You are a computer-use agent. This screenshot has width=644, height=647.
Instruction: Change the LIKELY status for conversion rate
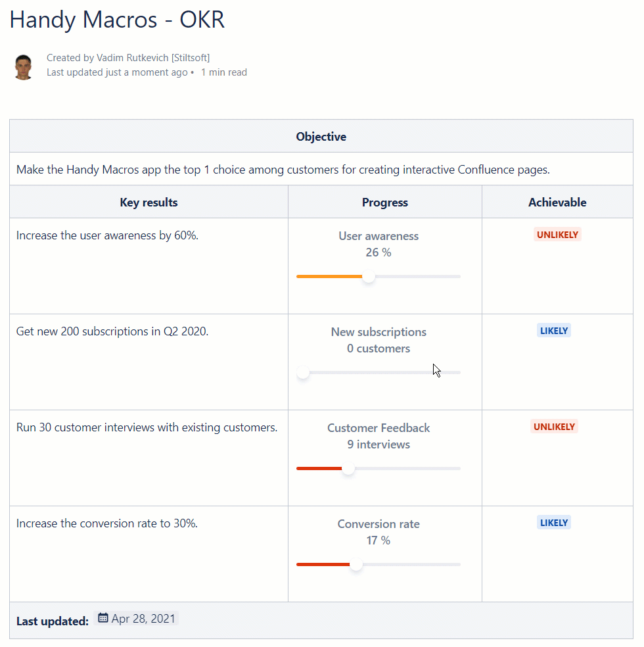point(554,522)
